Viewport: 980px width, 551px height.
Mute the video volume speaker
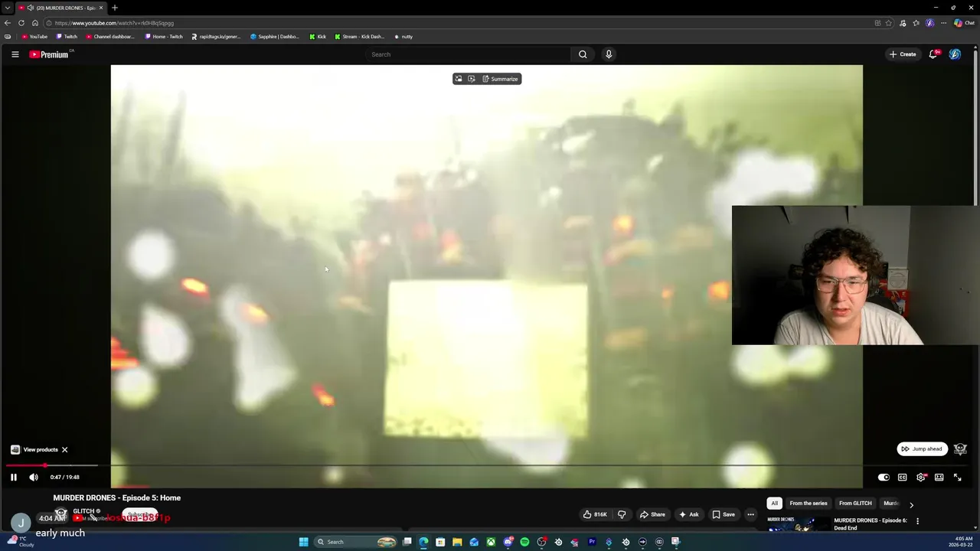click(x=34, y=478)
